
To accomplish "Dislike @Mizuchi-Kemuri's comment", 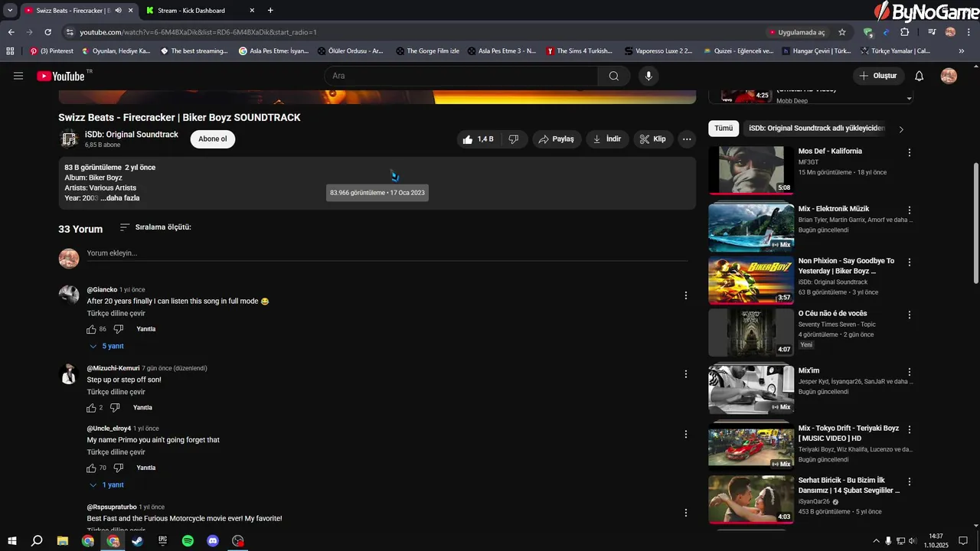I will coord(115,408).
